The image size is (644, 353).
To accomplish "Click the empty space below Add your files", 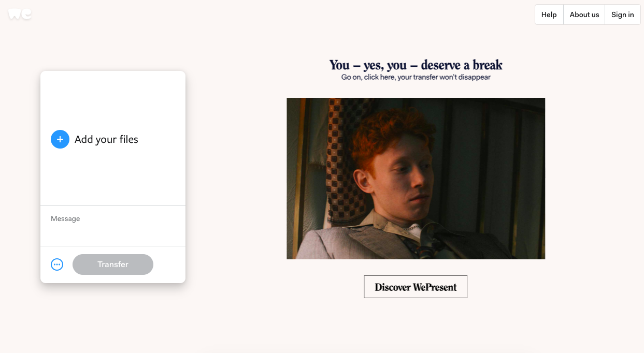I will pyautogui.click(x=113, y=178).
